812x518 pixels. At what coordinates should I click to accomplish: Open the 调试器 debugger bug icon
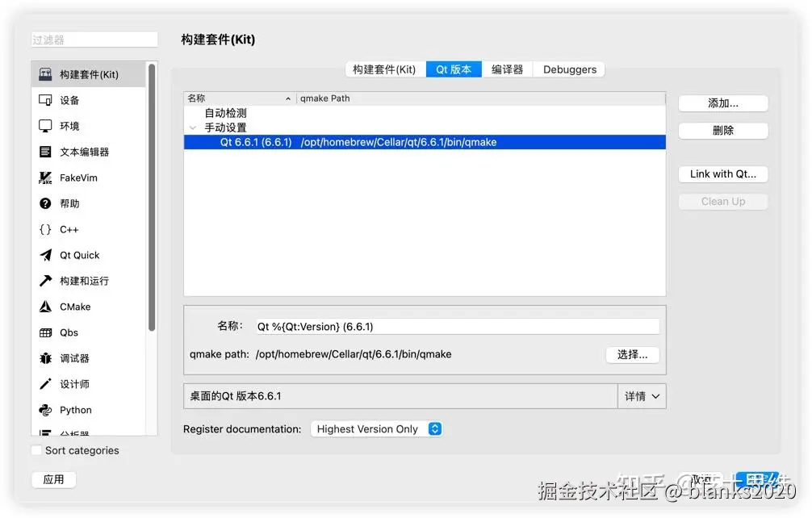(x=45, y=358)
